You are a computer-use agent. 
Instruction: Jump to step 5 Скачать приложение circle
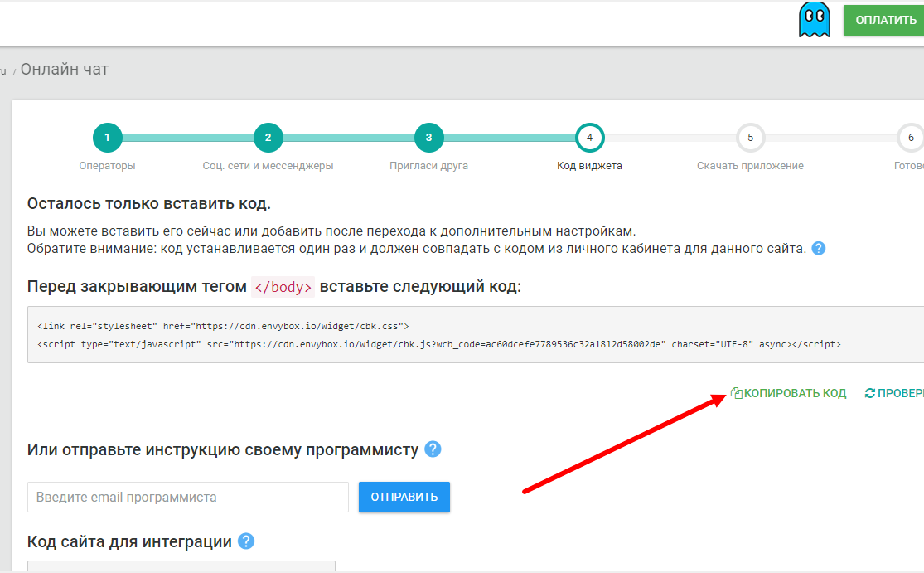point(750,138)
